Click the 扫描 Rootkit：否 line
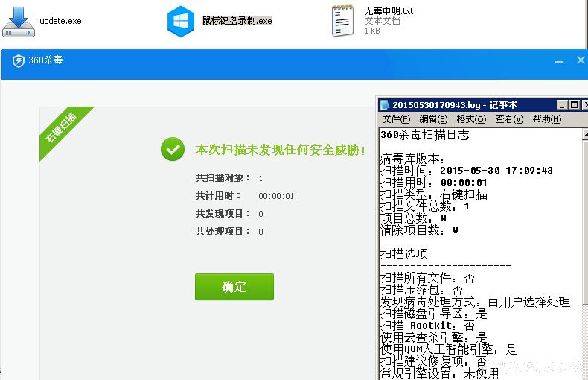Viewport: 588px width, 380px height. point(427,326)
